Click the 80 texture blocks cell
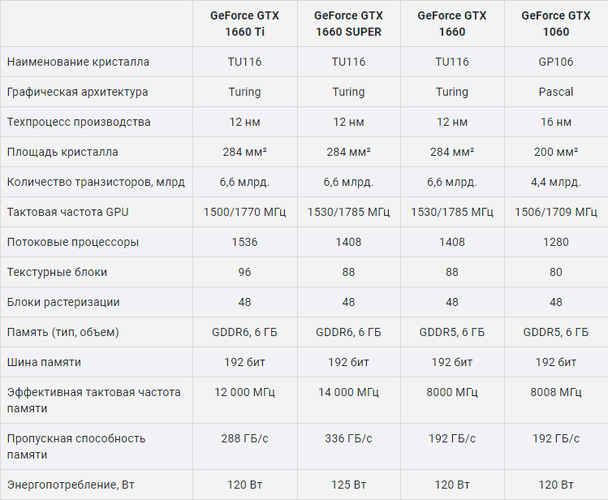Image resolution: width=608 pixels, height=500 pixels. [556, 272]
